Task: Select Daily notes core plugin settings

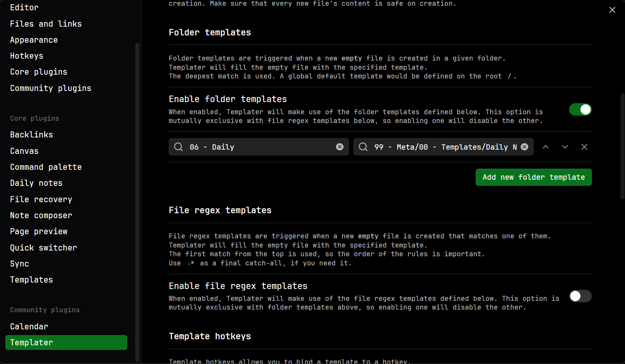Action: pyautogui.click(x=36, y=183)
